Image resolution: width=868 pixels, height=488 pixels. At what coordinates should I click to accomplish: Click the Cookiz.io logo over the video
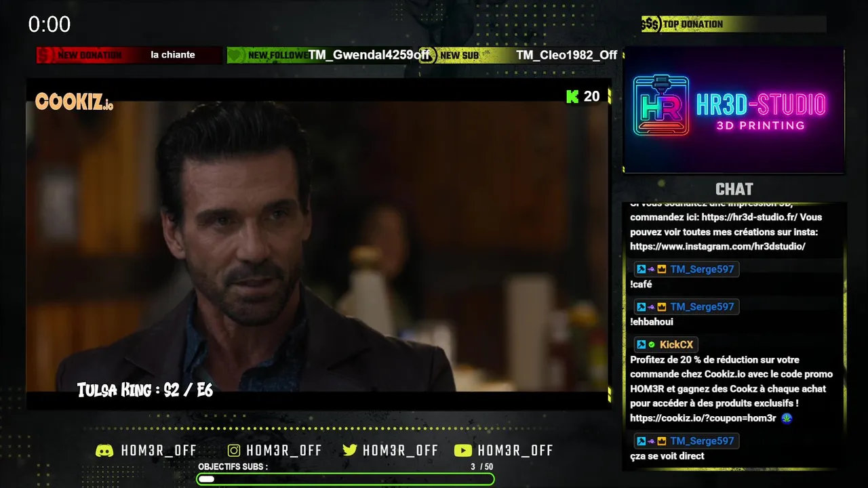pos(74,102)
